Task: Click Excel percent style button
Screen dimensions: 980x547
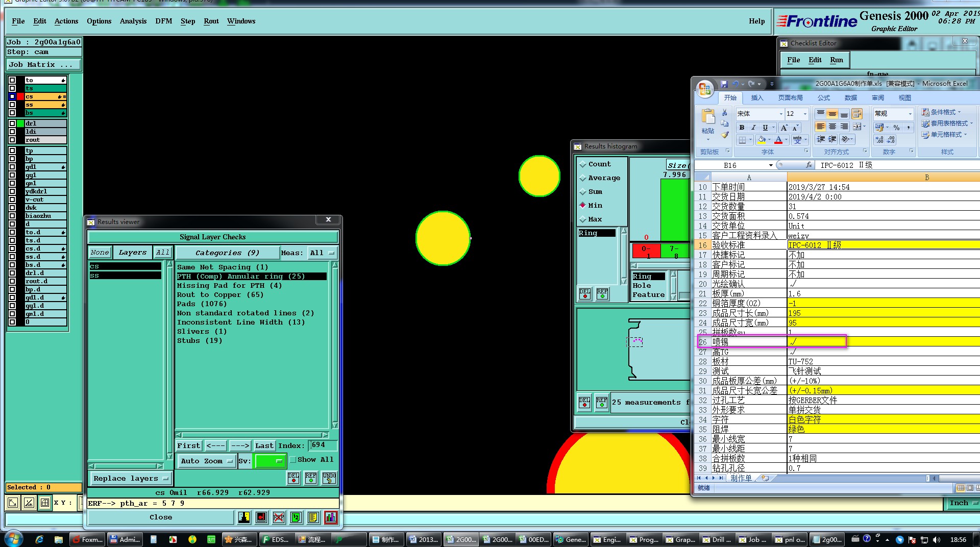Action: coord(897,128)
